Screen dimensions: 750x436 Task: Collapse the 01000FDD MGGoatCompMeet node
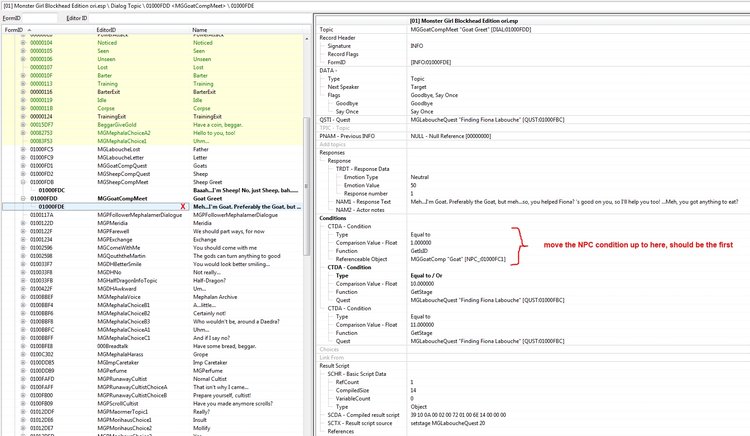23,198
